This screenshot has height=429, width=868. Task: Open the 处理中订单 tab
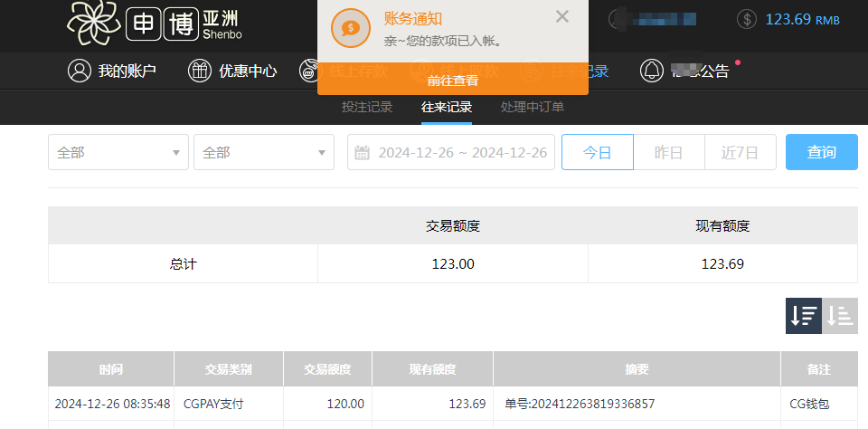pyautogui.click(x=533, y=107)
